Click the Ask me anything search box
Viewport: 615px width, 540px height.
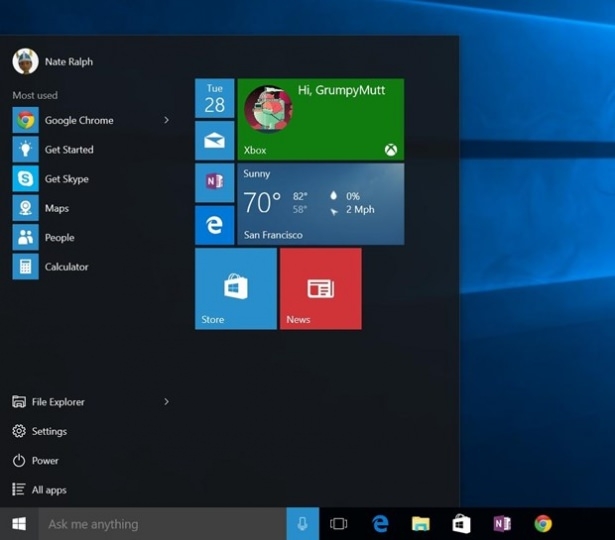pyautogui.click(x=162, y=524)
